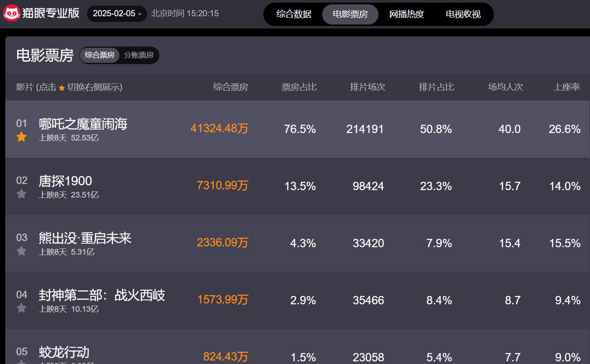The image size is (590, 364).
Task: Click box office value 1573.99万
Action: [223, 300]
